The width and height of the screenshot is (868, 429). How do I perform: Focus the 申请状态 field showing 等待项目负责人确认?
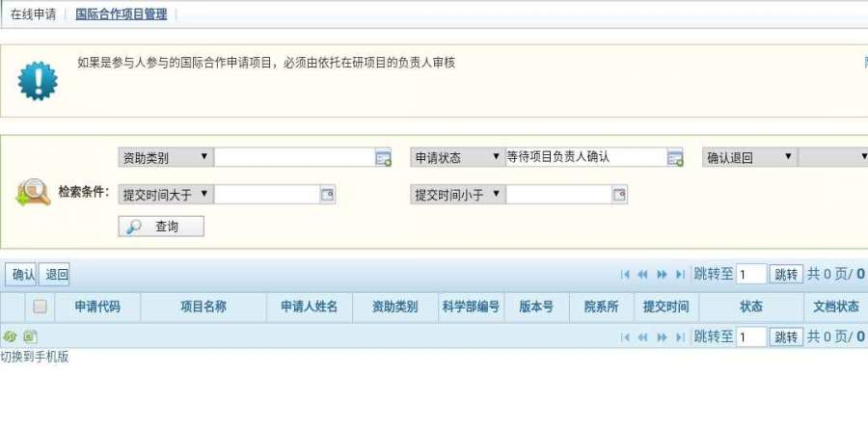(x=586, y=157)
